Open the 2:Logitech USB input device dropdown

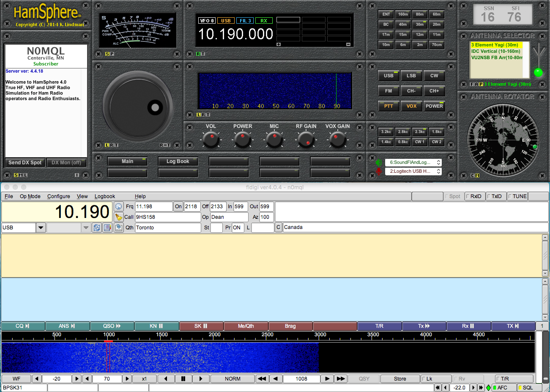(x=413, y=171)
